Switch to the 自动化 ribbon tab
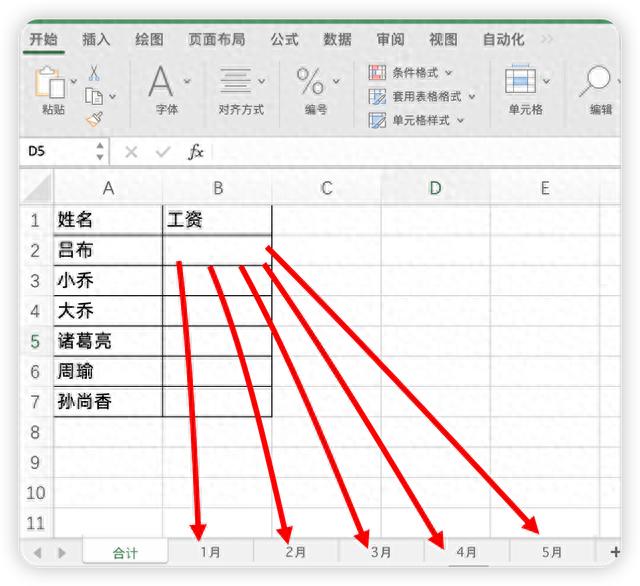 504,40
